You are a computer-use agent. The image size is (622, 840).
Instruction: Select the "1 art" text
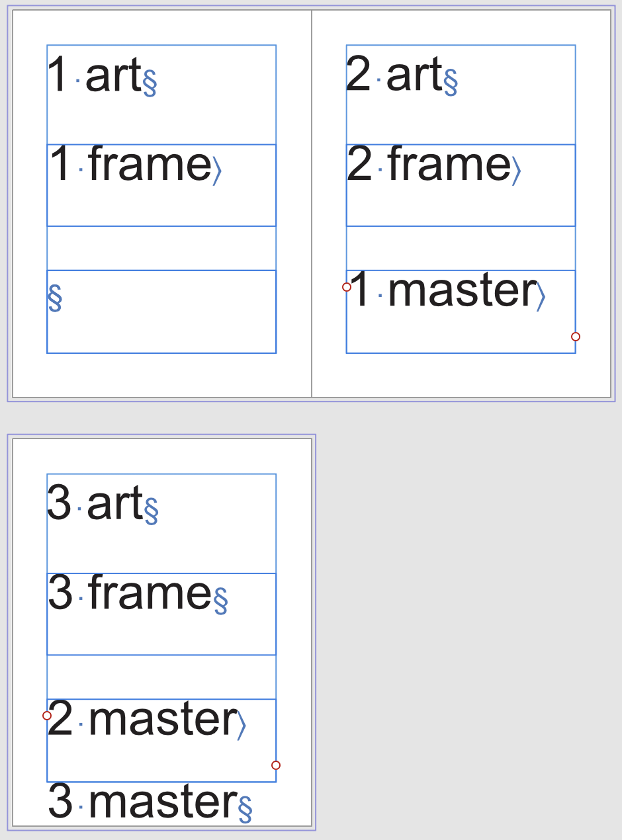(95, 75)
